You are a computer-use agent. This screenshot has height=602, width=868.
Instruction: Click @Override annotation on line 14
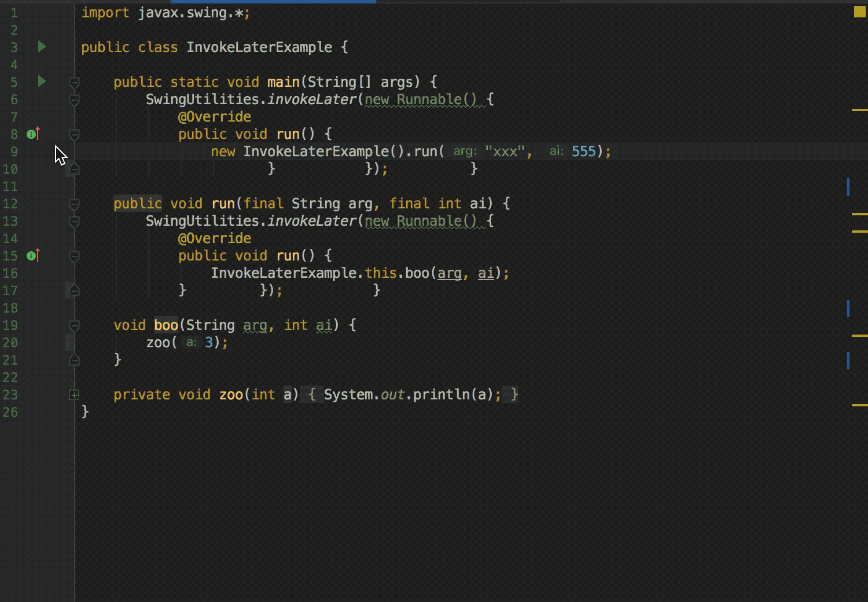coord(215,238)
